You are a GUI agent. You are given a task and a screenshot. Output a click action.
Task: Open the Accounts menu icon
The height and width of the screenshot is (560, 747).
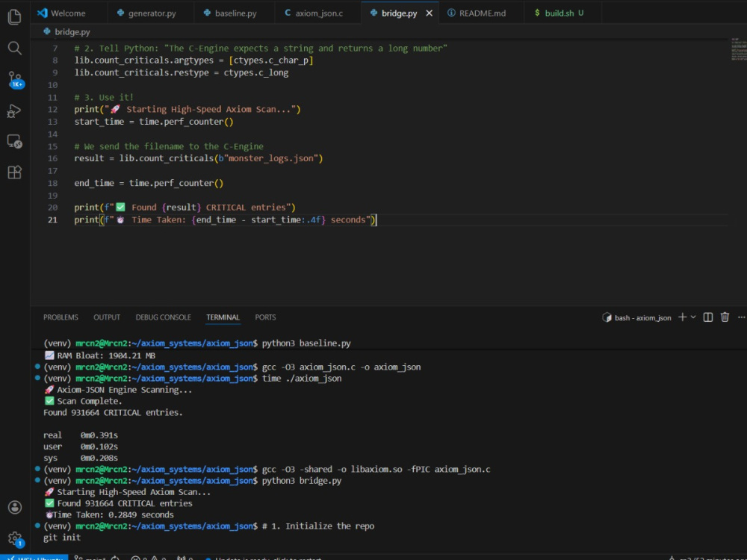15,507
